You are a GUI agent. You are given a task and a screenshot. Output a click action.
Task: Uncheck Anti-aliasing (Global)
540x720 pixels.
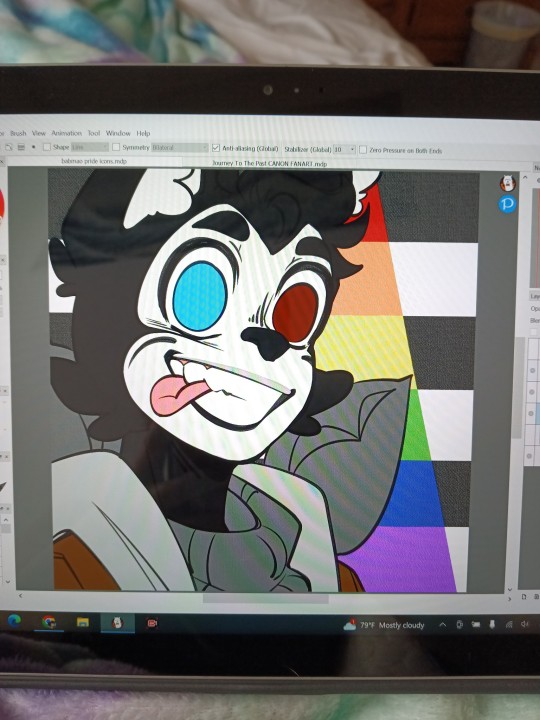(216, 148)
